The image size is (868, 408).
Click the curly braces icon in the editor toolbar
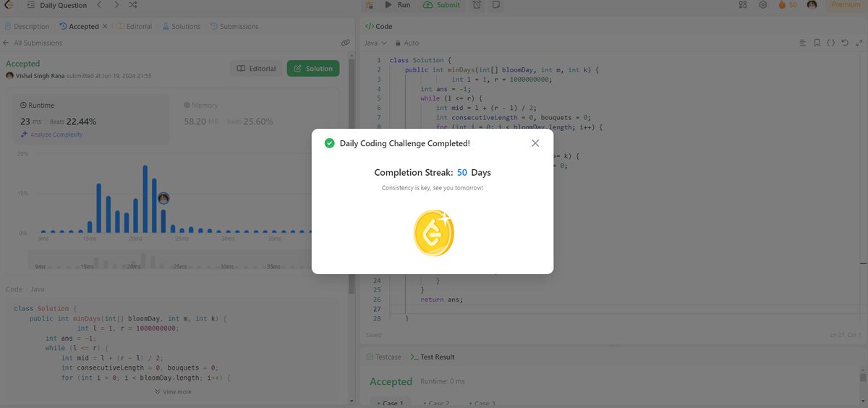click(x=830, y=43)
